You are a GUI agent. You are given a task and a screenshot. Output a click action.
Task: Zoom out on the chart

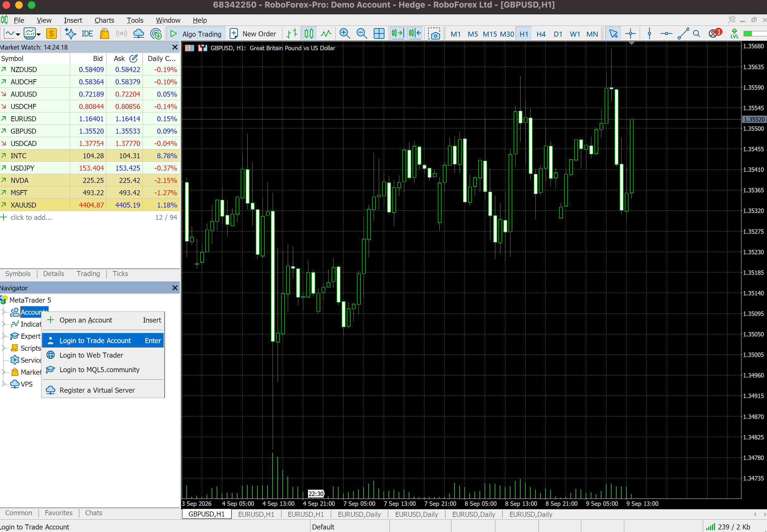[361, 34]
